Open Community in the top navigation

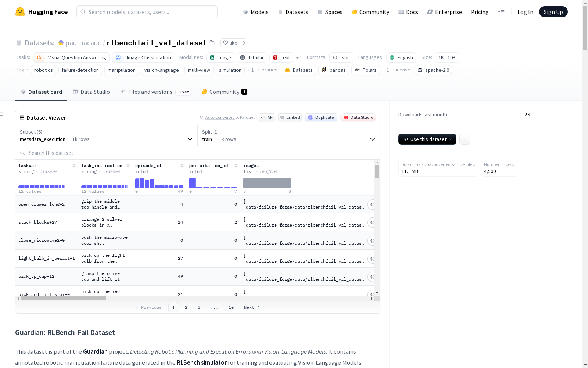click(370, 12)
